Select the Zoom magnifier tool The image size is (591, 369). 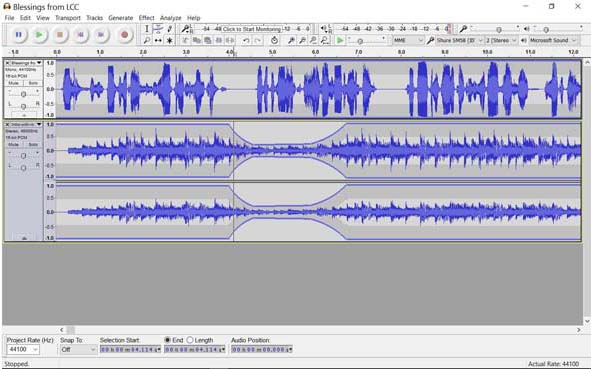click(147, 40)
